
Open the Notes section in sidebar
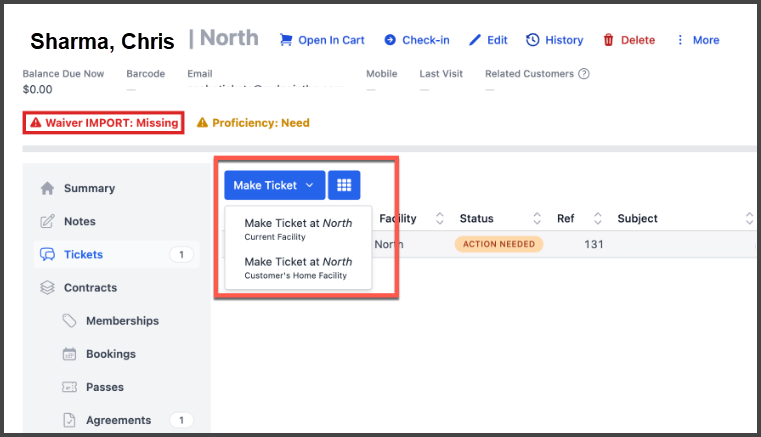coord(79,221)
